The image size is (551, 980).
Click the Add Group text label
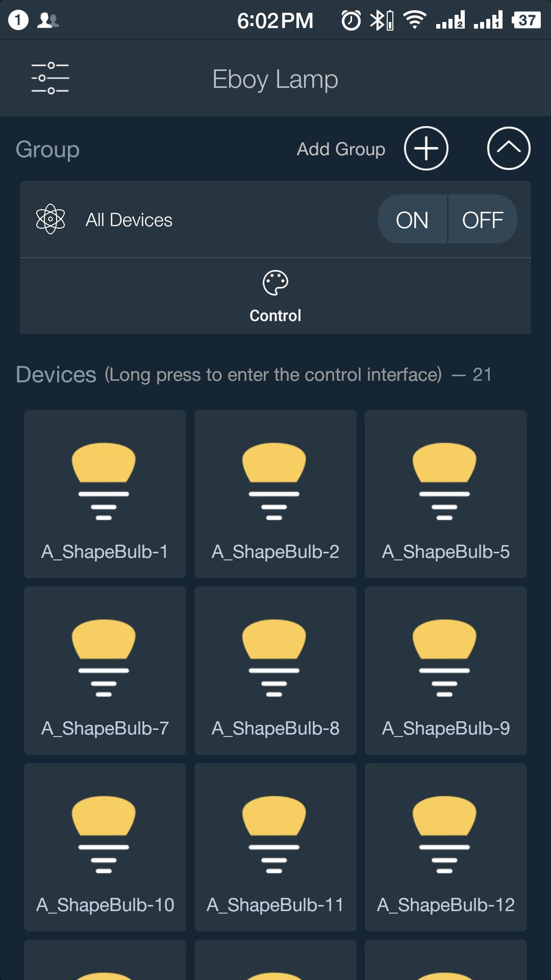coord(341,149)
